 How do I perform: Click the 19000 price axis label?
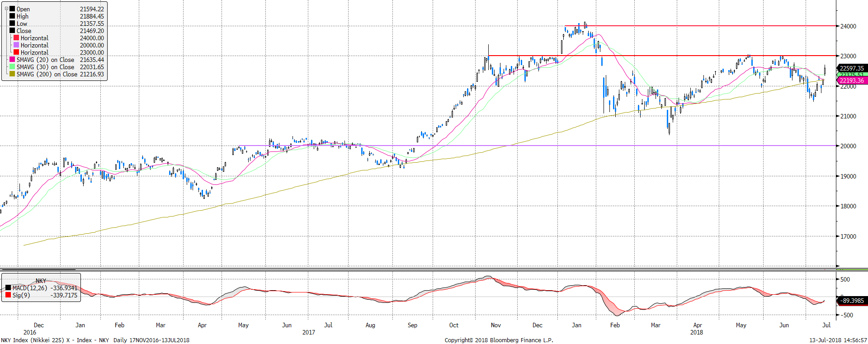(848, 176)
